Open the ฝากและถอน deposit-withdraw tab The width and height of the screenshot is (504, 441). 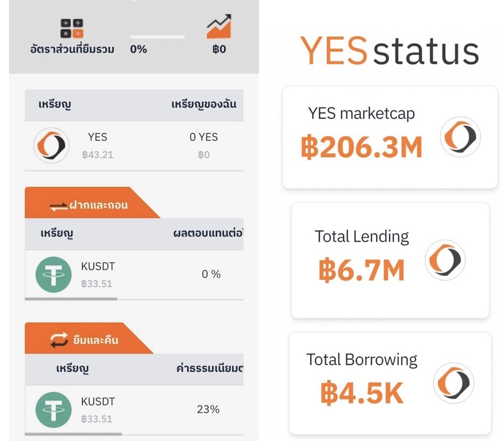click(89, 205)
